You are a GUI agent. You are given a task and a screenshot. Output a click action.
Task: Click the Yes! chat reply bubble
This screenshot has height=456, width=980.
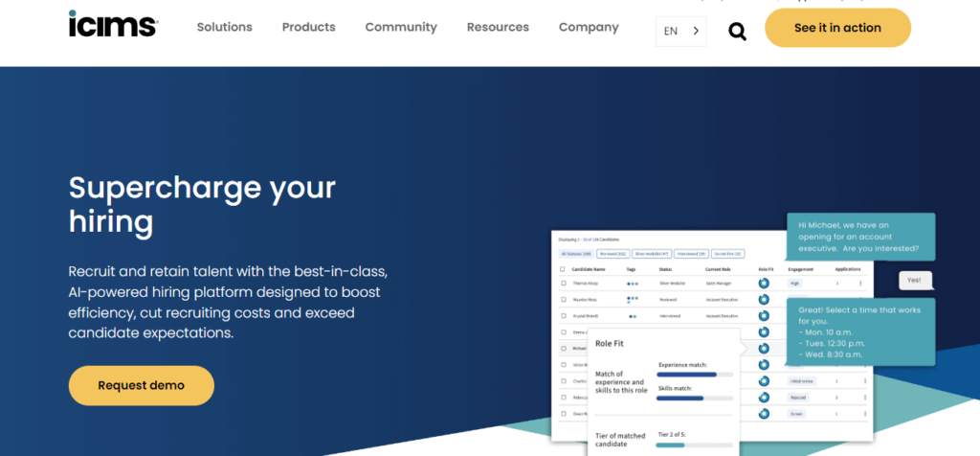[915, 280]
